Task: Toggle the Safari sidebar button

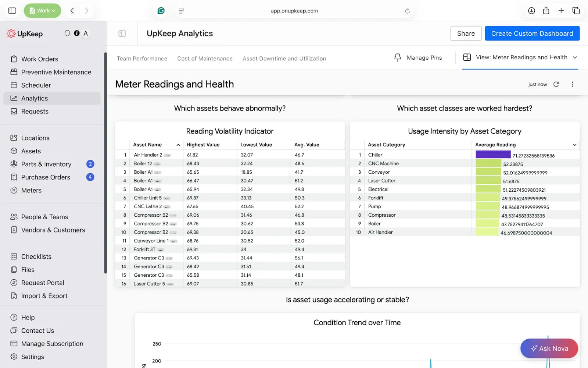Action: tap(12, 11)
